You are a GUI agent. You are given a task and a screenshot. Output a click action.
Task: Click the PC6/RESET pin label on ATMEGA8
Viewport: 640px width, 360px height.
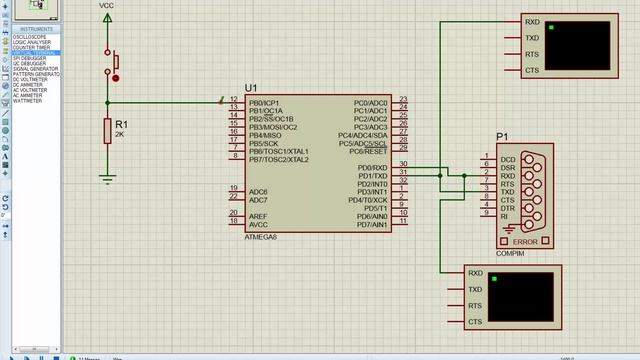coord(368,151)
